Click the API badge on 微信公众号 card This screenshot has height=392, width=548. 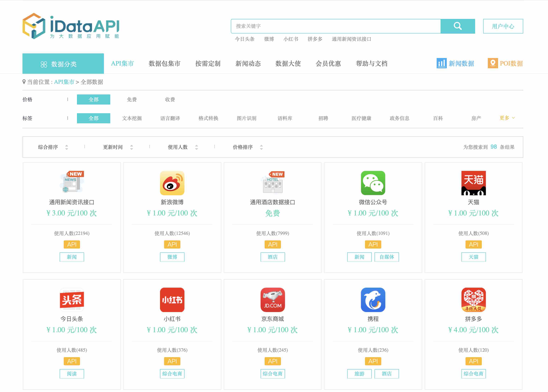373,244
